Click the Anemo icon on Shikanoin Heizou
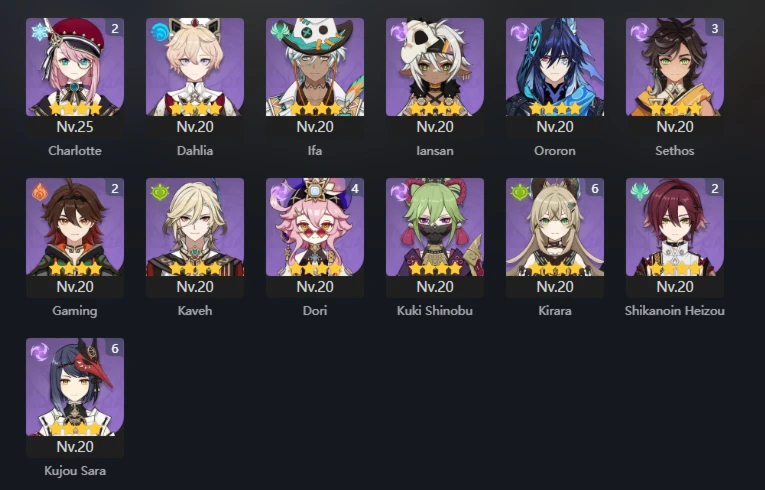 coord(640,192)
